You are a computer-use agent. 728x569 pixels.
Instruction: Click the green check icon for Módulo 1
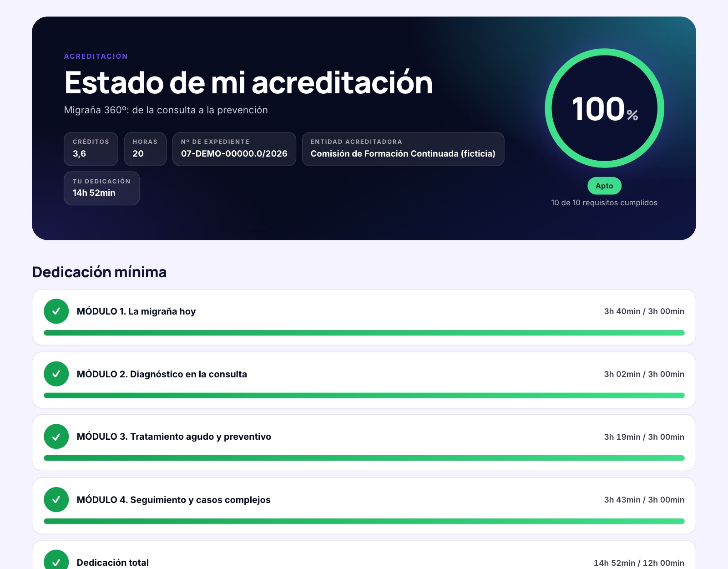(56, 311)
